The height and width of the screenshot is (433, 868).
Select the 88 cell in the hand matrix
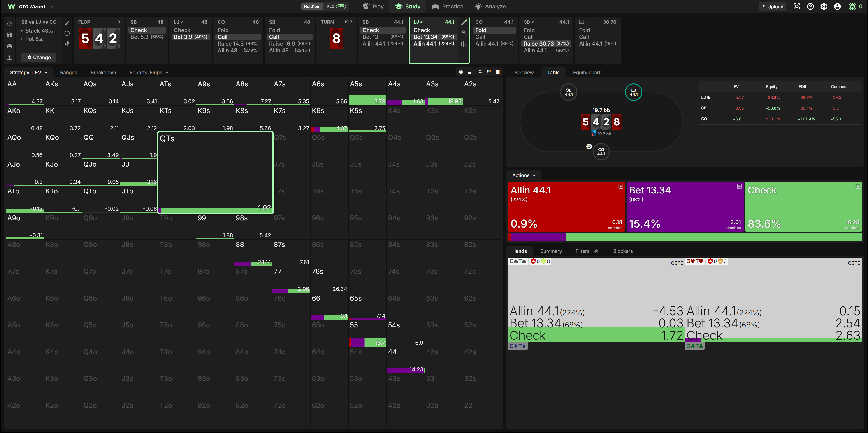[253, 253]
